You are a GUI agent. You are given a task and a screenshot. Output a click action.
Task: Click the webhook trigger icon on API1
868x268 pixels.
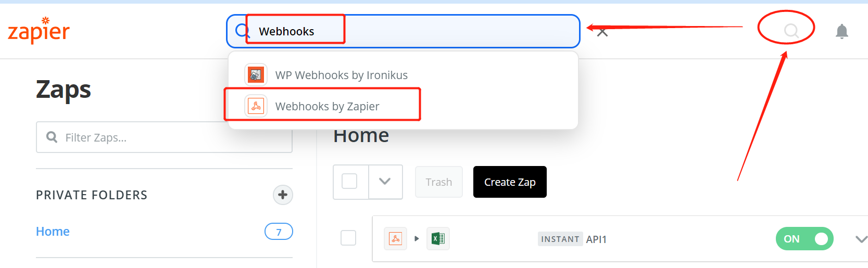point(395,239)
